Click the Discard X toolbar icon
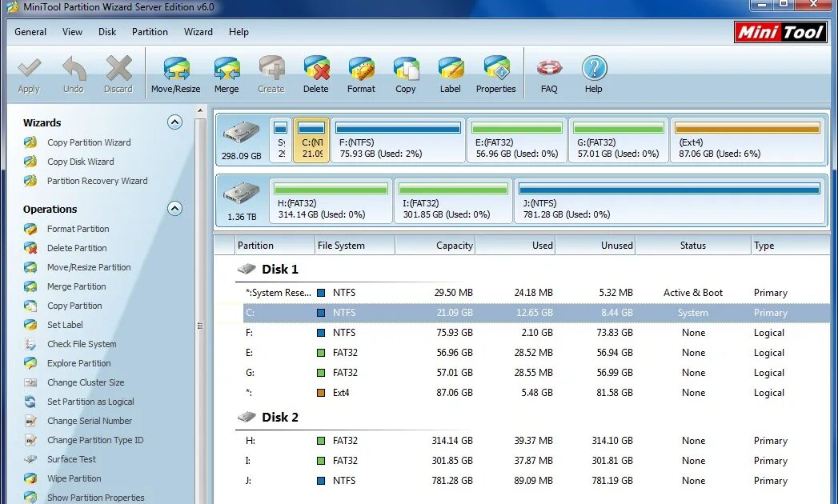This screenshot has width=838, height=504. pos(118,69)
